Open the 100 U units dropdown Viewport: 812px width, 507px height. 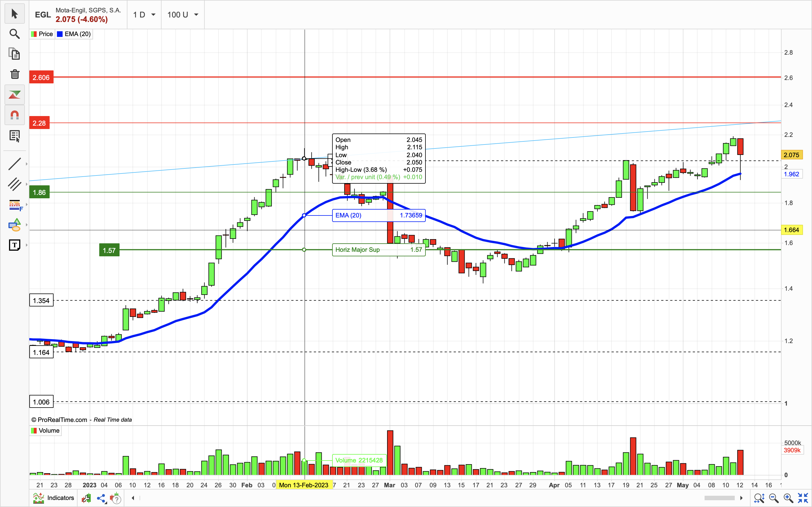(x=183, y=15)
